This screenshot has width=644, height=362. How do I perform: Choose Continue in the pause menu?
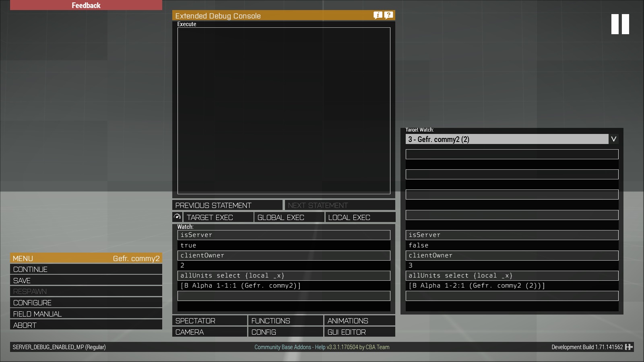tap(86, 269)
